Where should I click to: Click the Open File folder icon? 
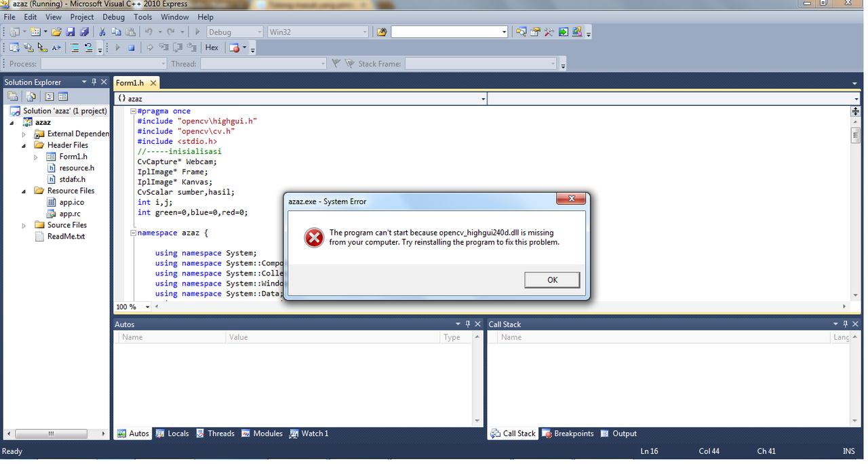[x=56, y=32]
